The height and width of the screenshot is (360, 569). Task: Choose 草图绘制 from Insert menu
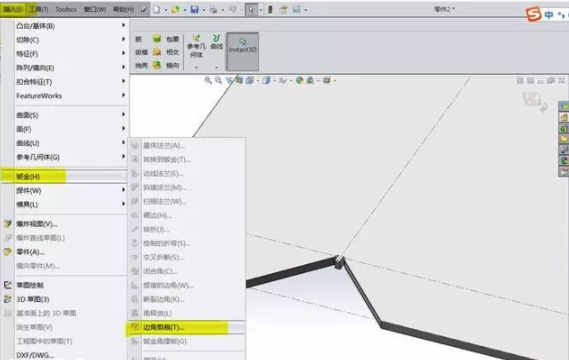(30, 285)
